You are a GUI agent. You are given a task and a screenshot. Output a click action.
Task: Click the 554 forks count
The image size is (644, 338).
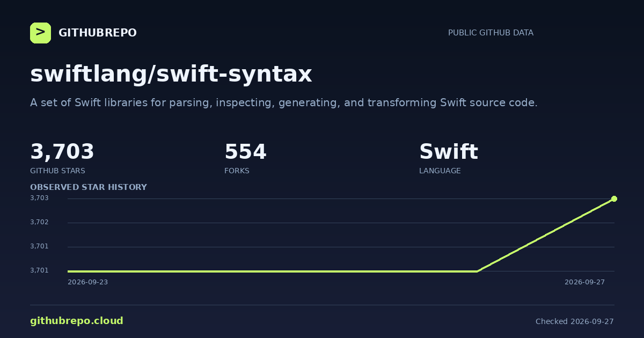click(245, 152)
